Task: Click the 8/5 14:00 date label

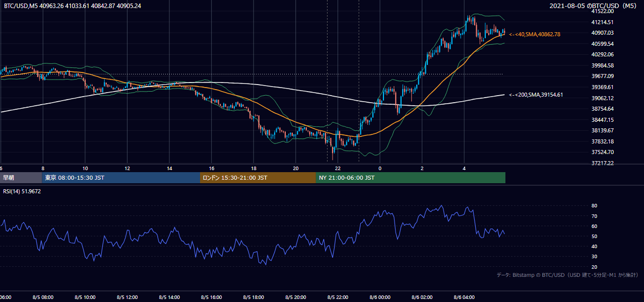Action: click(x=169, y=297)
